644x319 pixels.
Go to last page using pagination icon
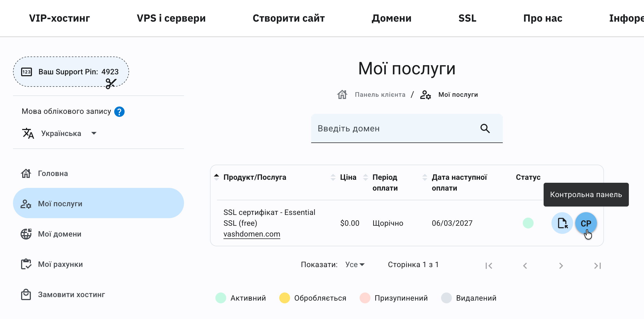coord(597,265)
